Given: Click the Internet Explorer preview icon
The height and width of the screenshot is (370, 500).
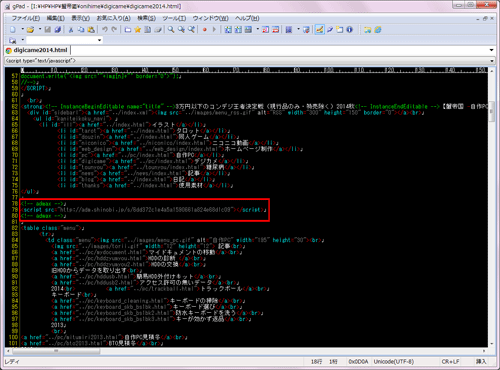Looking at the screenshot, I should pos(378,30).
